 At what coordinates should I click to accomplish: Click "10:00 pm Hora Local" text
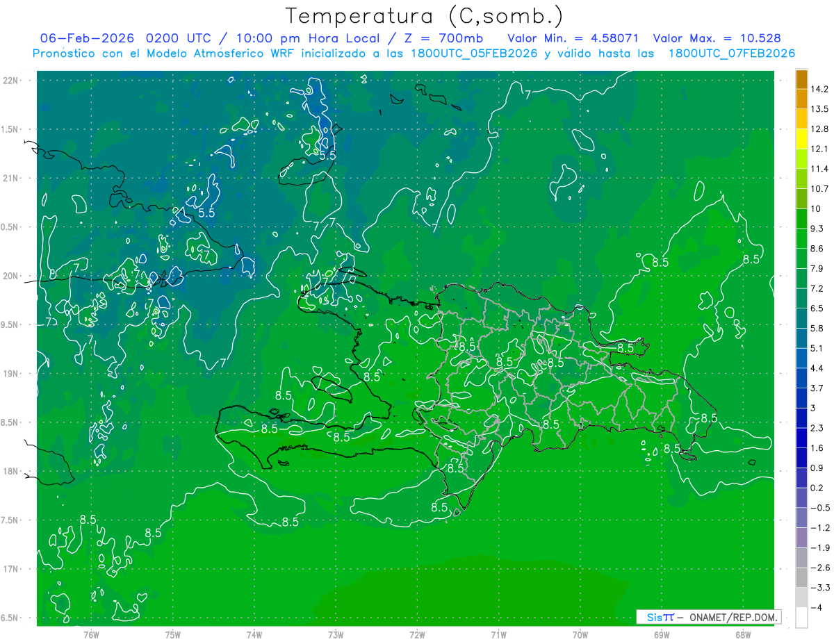[307, 38]
